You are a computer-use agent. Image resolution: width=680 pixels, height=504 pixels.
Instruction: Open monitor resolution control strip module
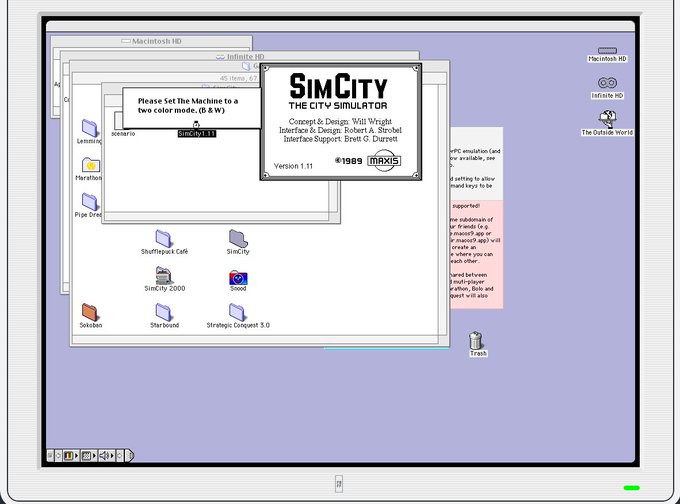pos(87,456)
